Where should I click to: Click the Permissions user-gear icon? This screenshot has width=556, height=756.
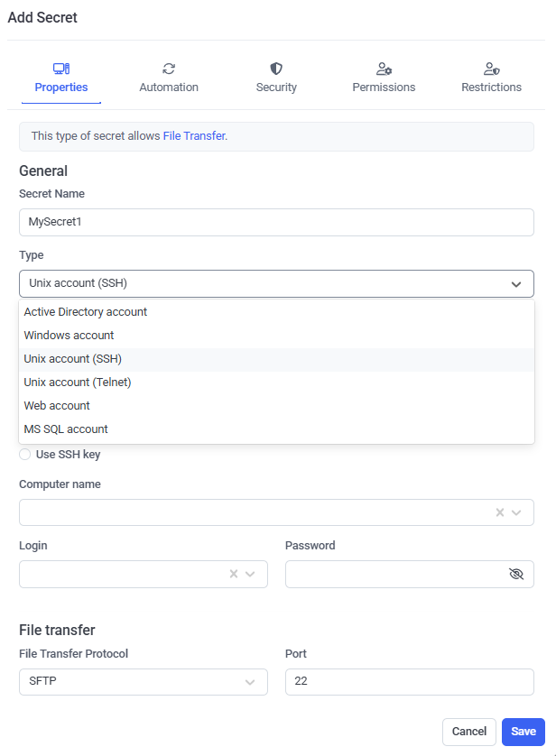[384, 69]
